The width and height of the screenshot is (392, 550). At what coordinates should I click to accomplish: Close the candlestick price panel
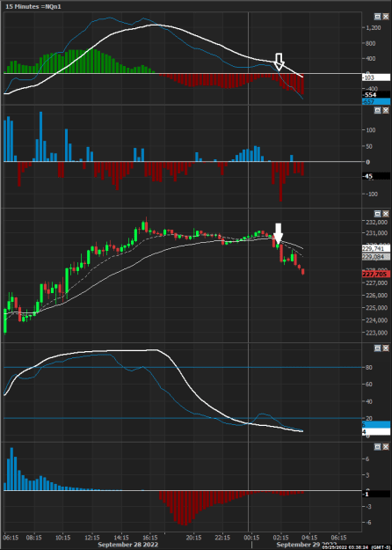point(385,214)
